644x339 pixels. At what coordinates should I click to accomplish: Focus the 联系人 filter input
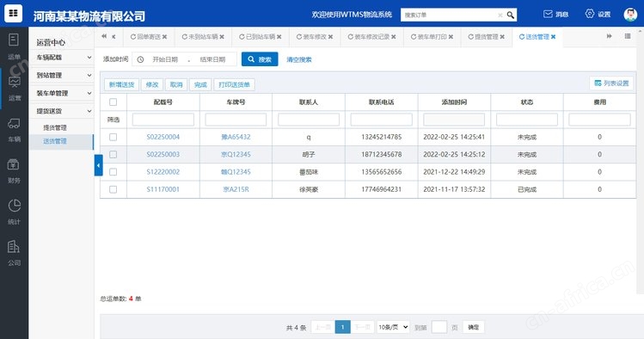[x=309, y=120]
